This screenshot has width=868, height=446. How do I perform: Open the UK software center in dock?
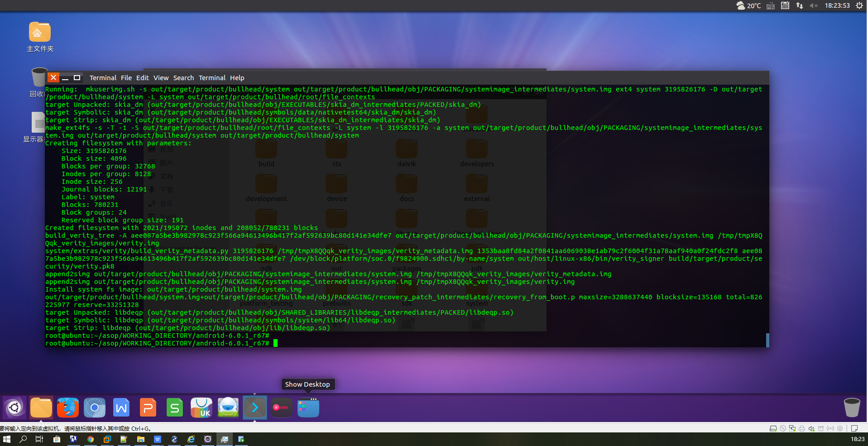coord(201,408)
